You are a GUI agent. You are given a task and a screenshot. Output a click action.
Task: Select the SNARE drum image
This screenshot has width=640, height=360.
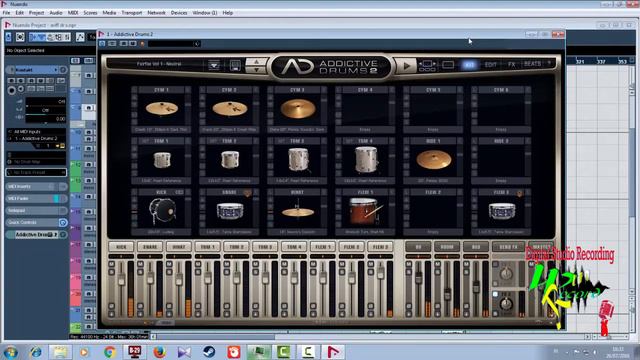230,212
